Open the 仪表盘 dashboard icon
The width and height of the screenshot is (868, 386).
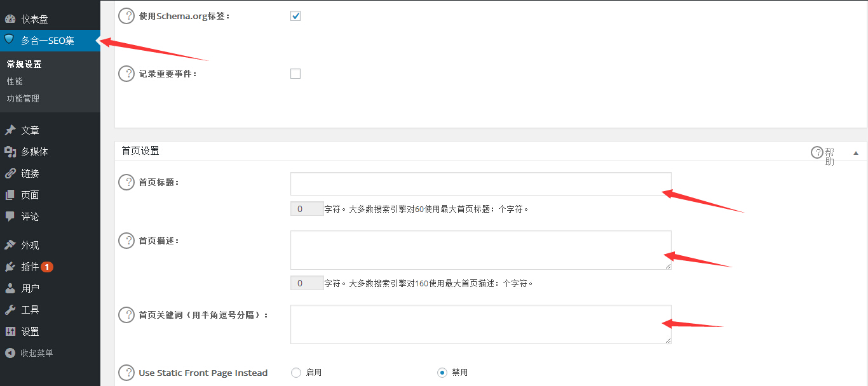11,18
